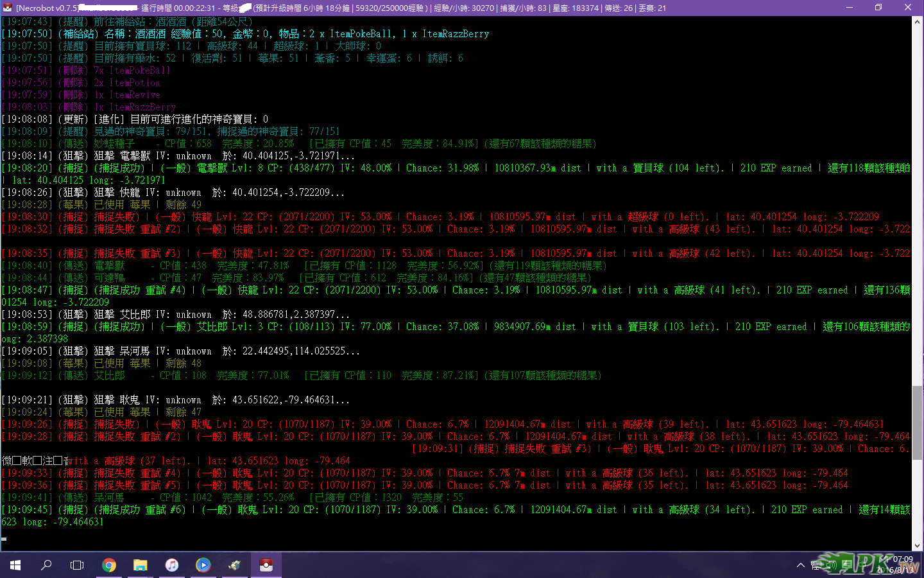Open the clock and date flyout
The width and height of the screenshot is (924, 578).
click(897, 565)
